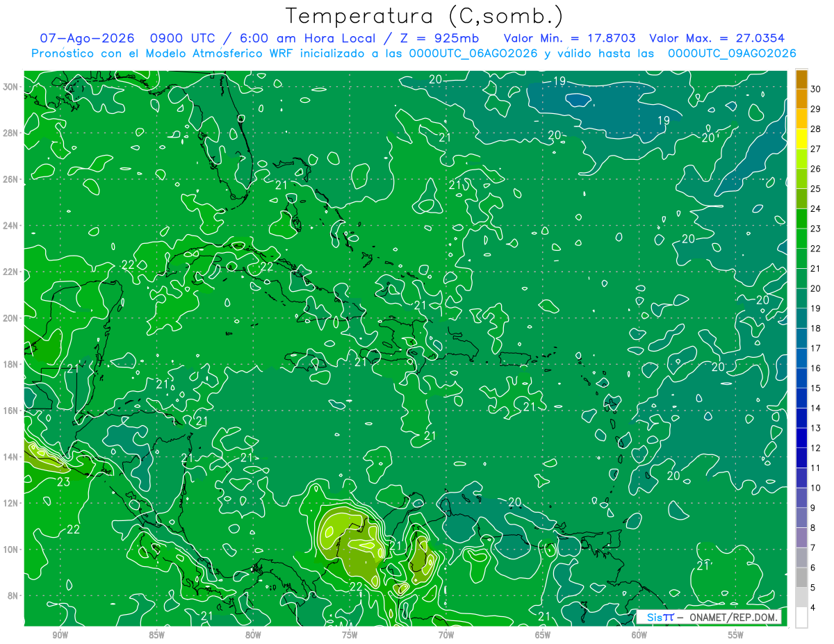
Task: Click the teal swatch between 18 and 19
Action: pyautogui.click(x=801, y=319)
